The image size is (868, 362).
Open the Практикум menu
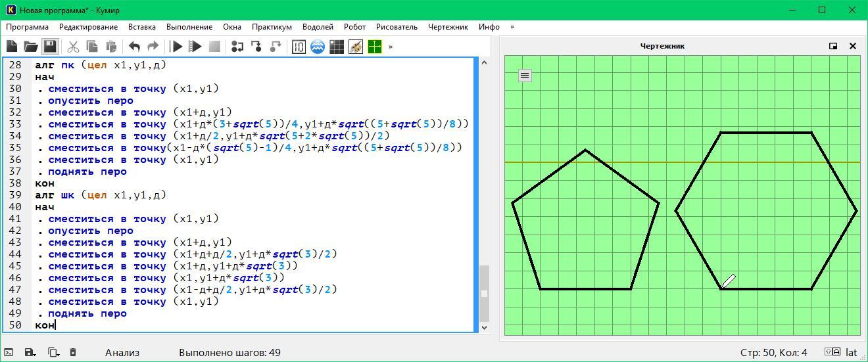coord(272,27)
